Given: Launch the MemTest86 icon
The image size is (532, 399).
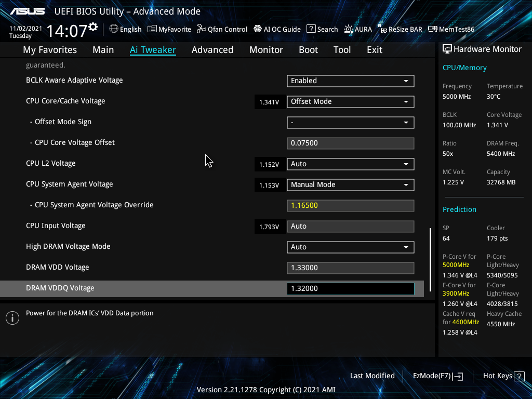Looking at the screenshot, I should coord(433,29).
